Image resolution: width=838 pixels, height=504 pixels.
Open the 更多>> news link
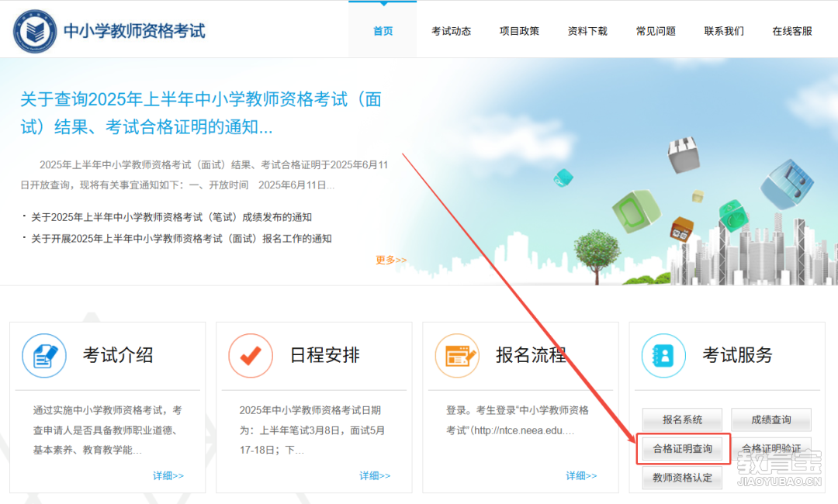click(x=391, y=260)
